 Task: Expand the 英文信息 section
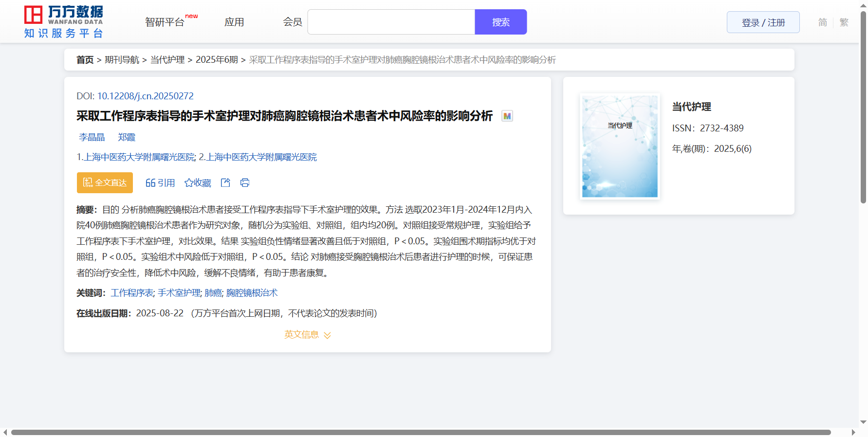(x=307, y=335)
